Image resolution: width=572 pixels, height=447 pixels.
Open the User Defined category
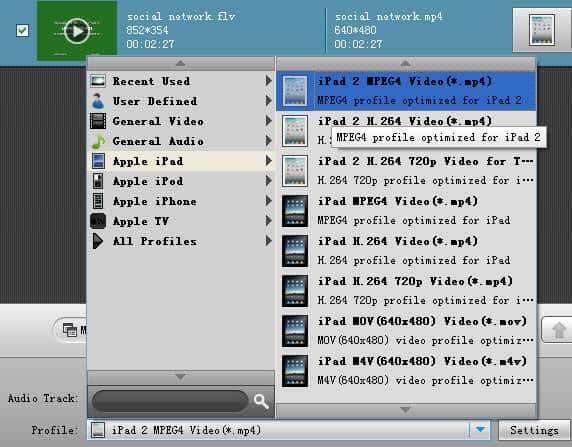181,101
